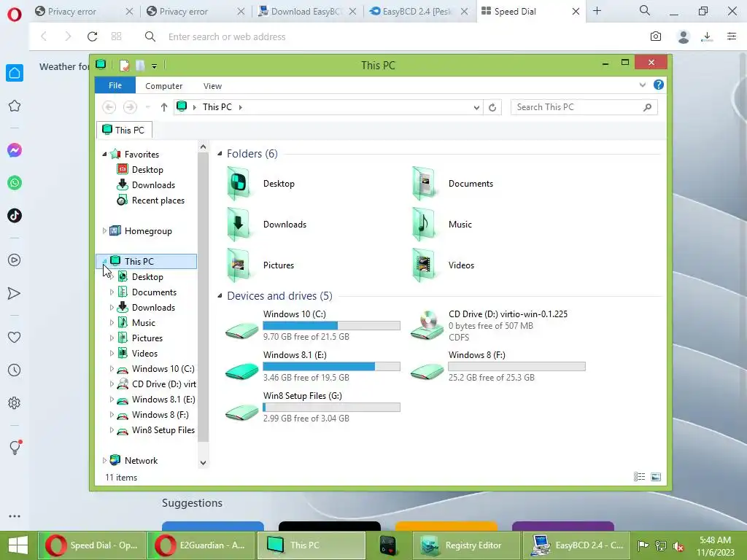Click the lightbulb tips icon in Opera sidebar
747x560 pixels.
(x=15, y=447)
